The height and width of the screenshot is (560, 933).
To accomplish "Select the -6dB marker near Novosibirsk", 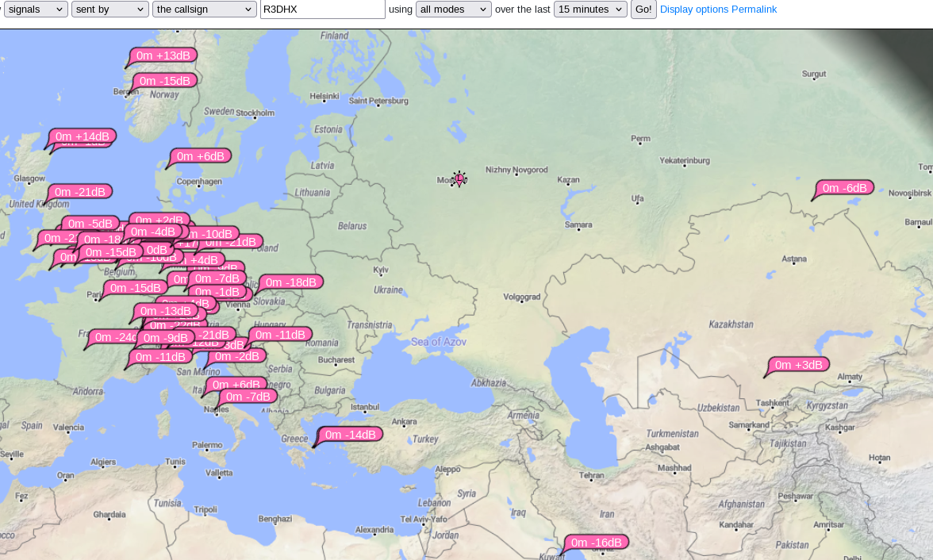I will coord(844,188).
